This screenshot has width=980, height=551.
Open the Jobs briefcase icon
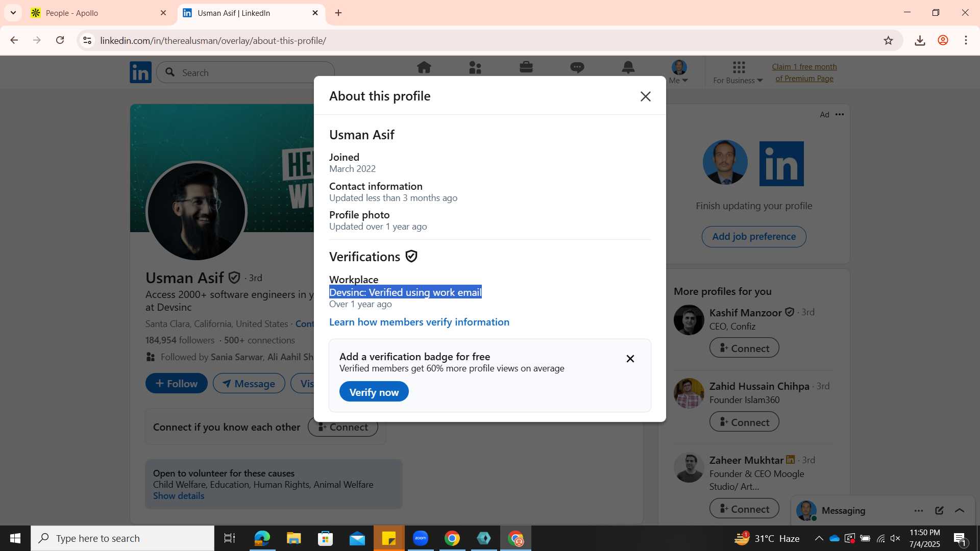pos(526,67)
